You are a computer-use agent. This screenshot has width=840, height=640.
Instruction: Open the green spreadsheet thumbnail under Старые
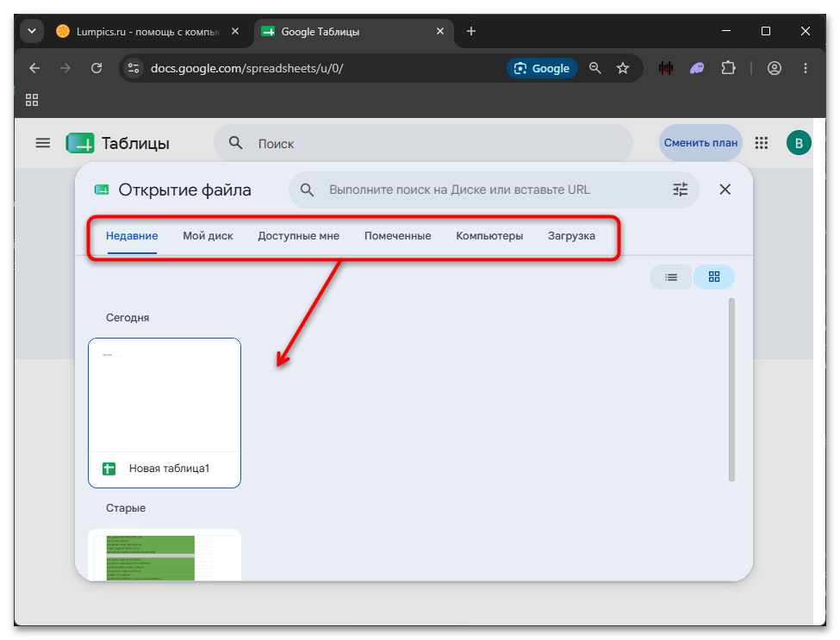[x=165, y=555]
